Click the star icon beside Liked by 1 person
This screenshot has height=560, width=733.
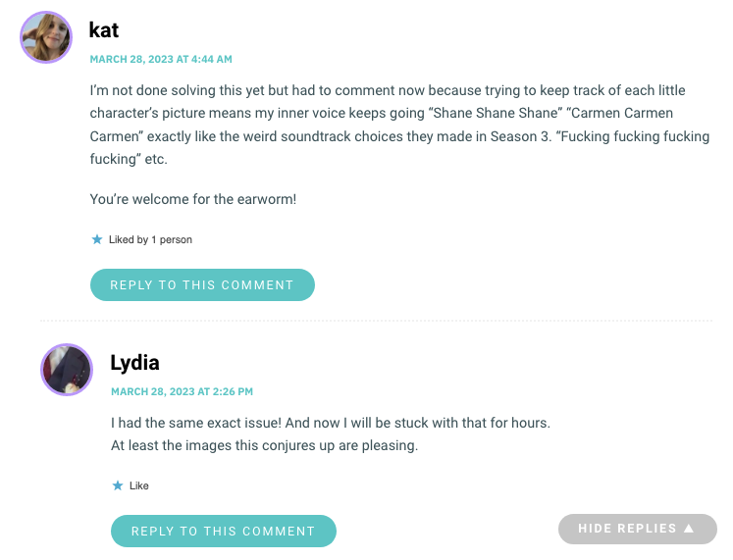(97, 239)
